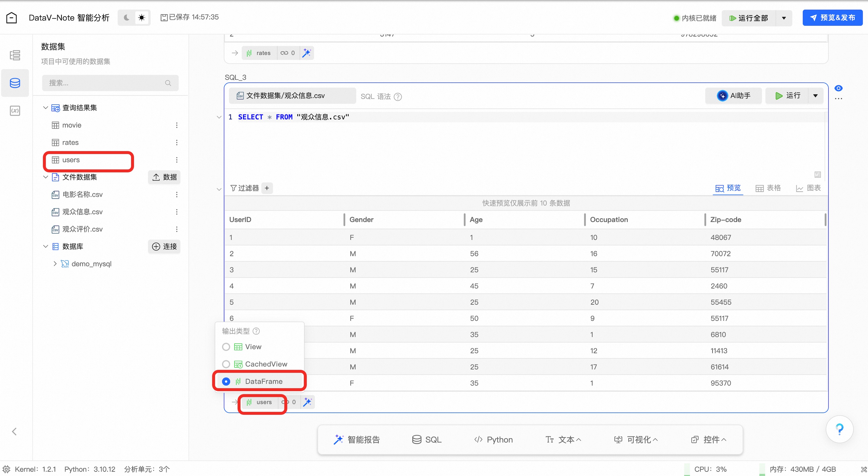Collapse the 查询结果集 tree section
The height and width of the screenshot is (476, 868).
coord(46,108)
